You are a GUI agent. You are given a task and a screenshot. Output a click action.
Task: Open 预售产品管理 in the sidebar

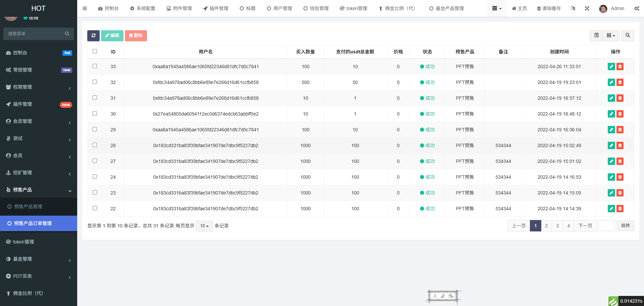28,207
